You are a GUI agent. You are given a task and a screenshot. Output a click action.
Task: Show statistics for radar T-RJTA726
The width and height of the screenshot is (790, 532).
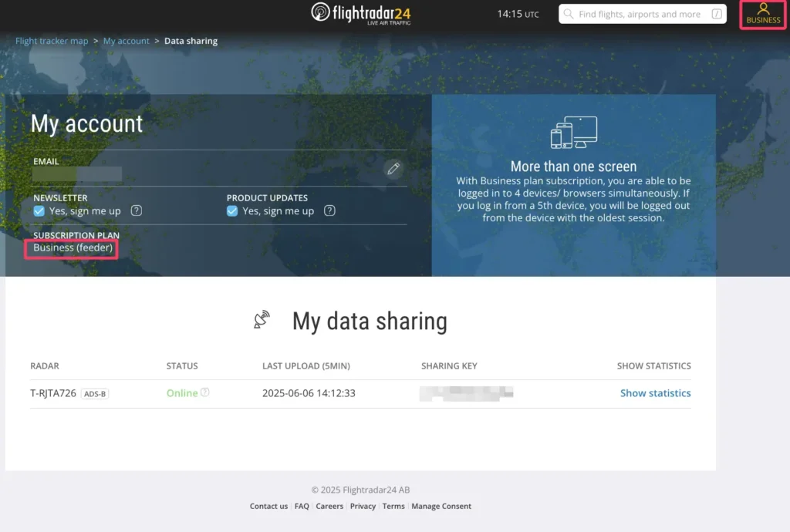(x=655, y=393)
